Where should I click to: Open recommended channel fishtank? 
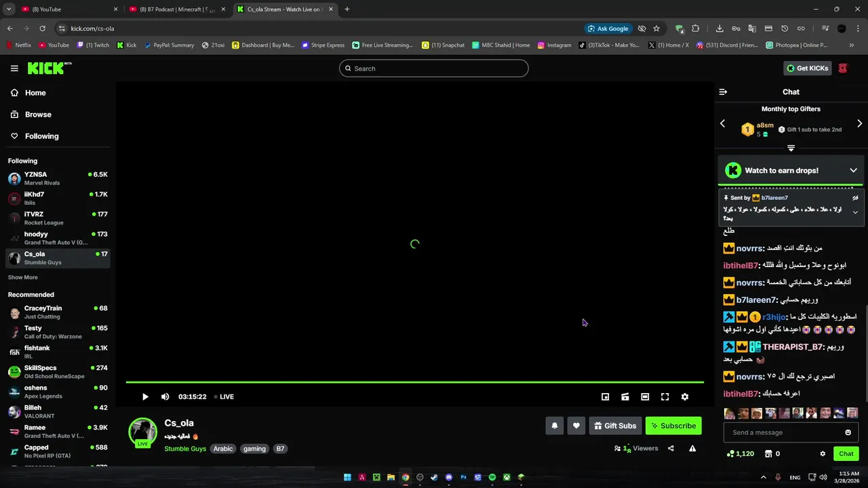(58, 352)
